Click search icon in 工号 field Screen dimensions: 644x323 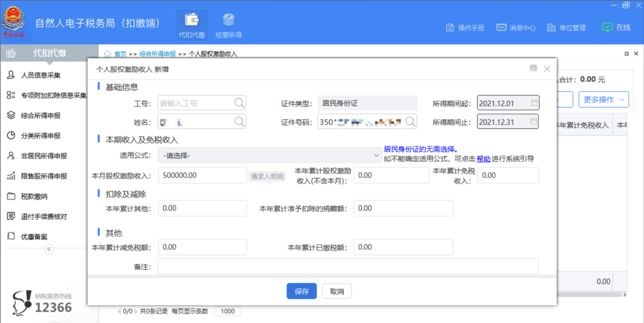point(240,103)
